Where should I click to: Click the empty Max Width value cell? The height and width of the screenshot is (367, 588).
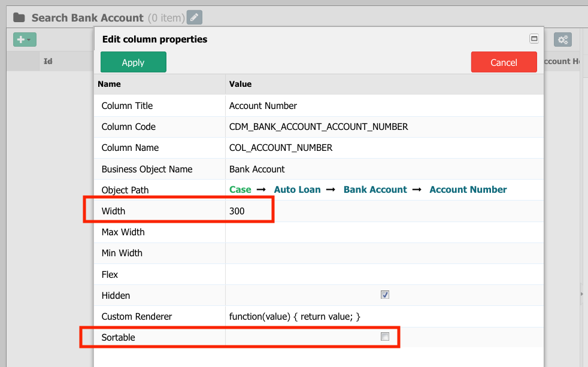click(x=384, y=232)
